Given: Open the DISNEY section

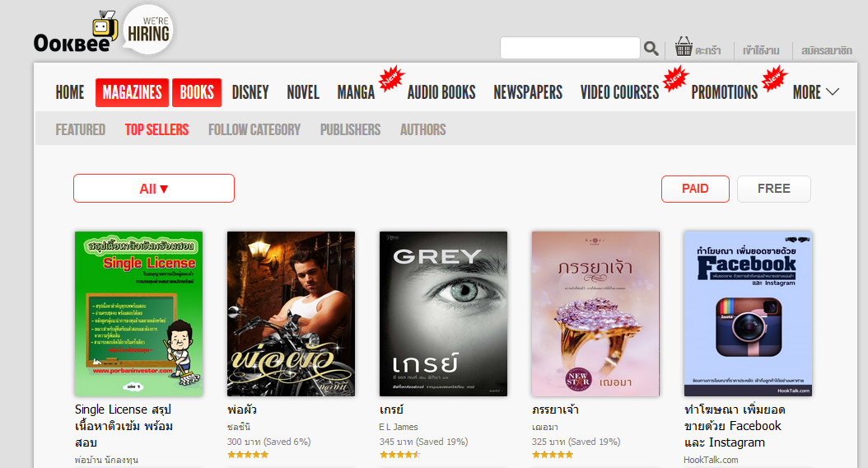Looking at the screenshot, I should [250, 92].
